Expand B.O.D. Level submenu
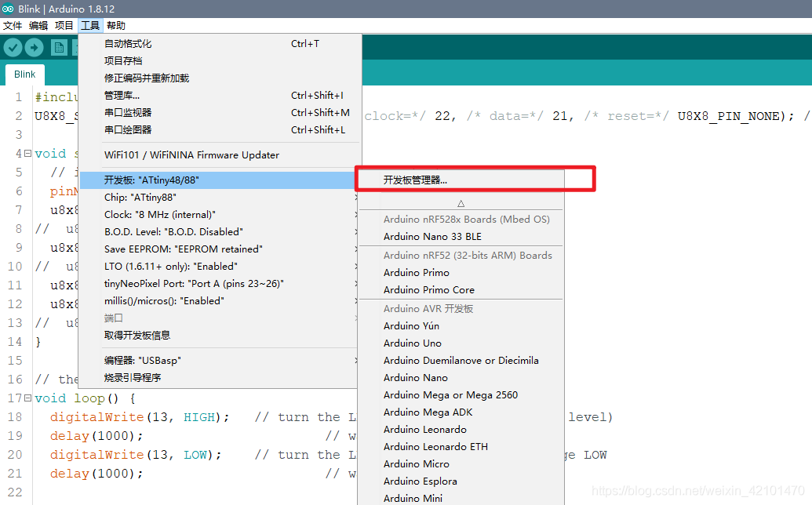This screenshot has width=812, height=505. (x=217, y=232)
